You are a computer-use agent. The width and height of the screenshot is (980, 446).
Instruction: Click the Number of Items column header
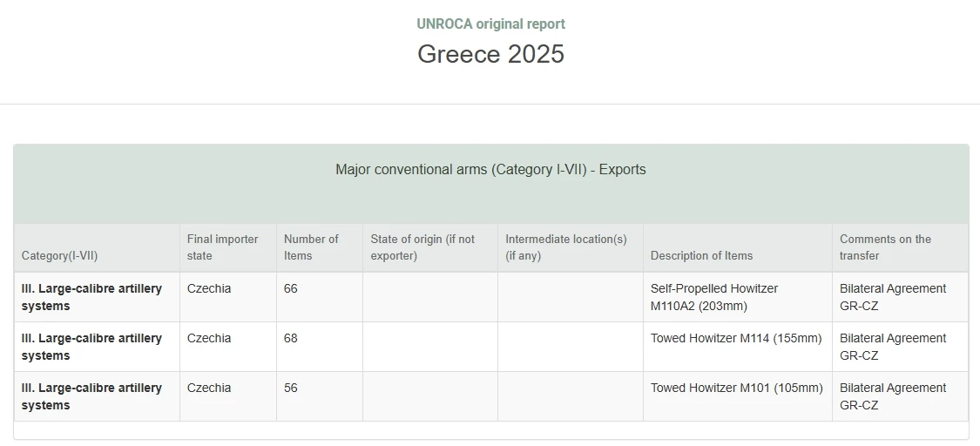(311, 247)
